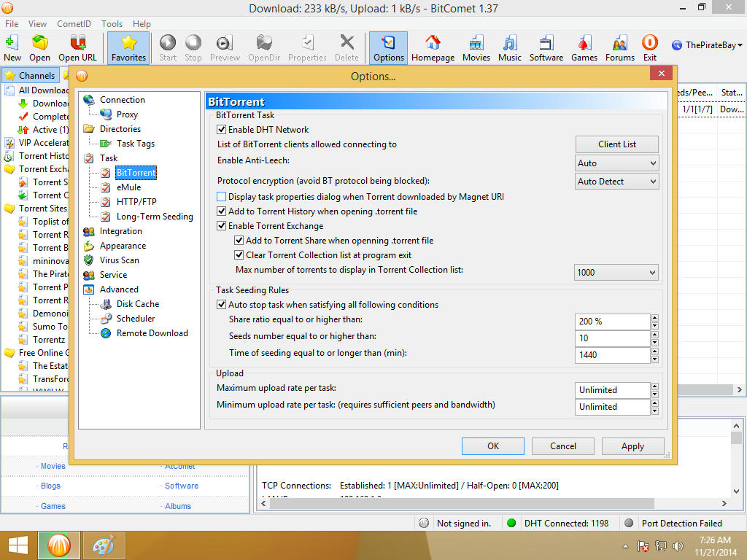This screenshot has height=560, width=747.
Task: Open the Enable Anti-Leech dropdown
Action: point(617,163)
